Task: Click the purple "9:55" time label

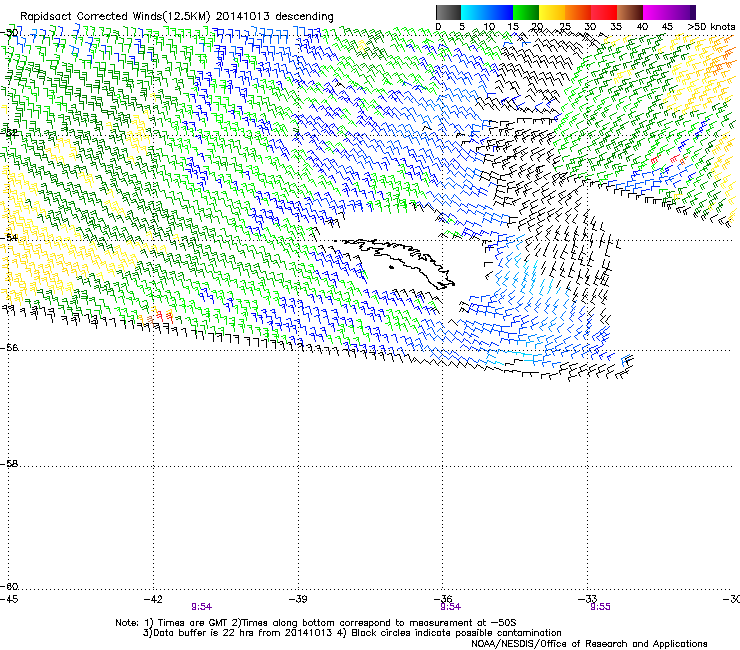Action: click(600, 607)
